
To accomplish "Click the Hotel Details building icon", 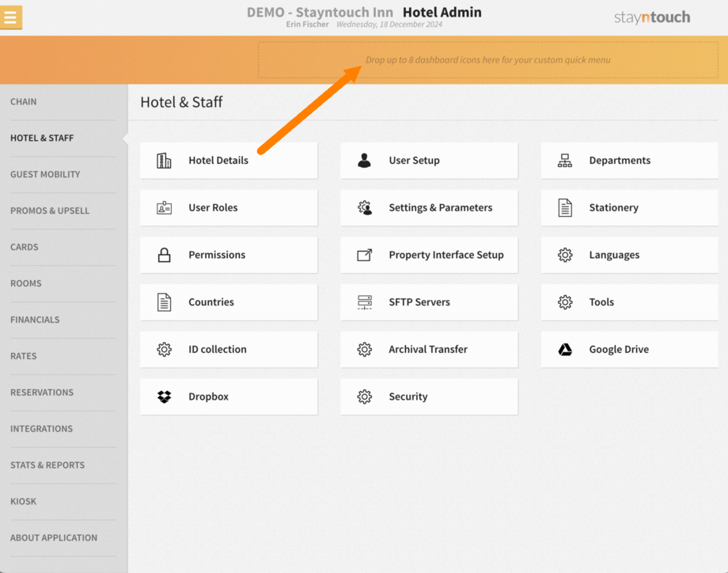I will [164, 161].
